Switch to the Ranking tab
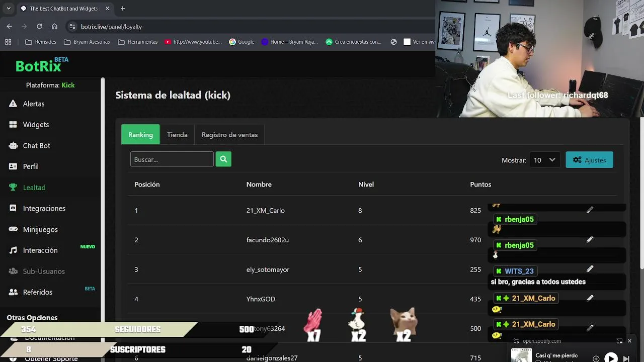Viewport: 644px width, 362px height. point(140,135)
